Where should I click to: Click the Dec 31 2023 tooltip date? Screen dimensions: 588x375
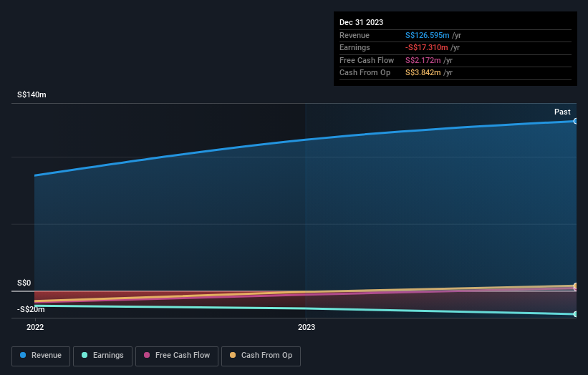coord(361,22)
